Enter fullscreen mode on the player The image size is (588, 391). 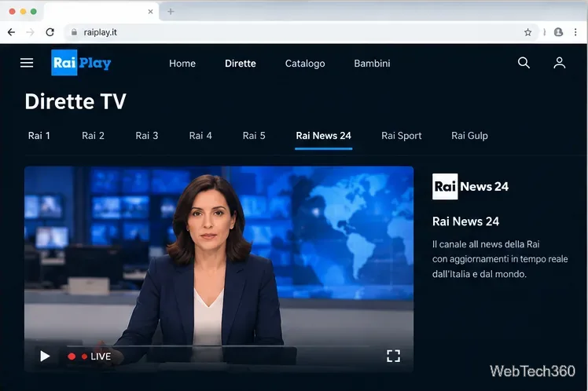[393, 356]
